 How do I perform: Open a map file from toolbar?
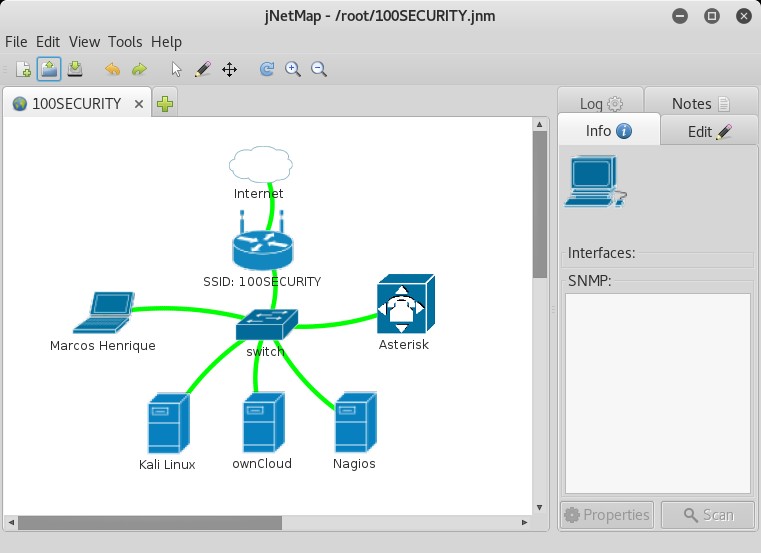(x=49, y=69)
